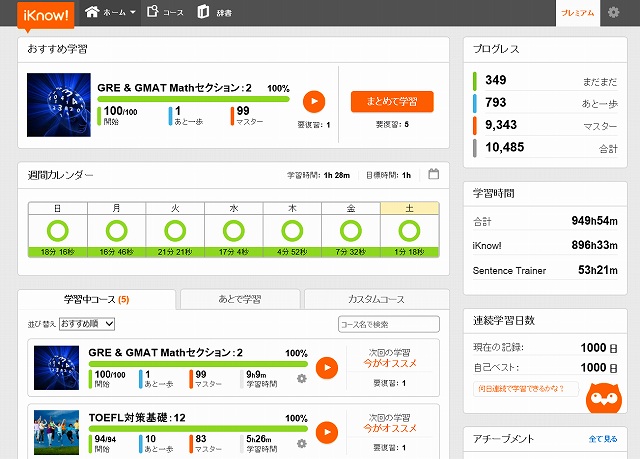The image size is (640, 459).
Task: Click 要復習: 5 under まとめて学習
Action: 392,124
